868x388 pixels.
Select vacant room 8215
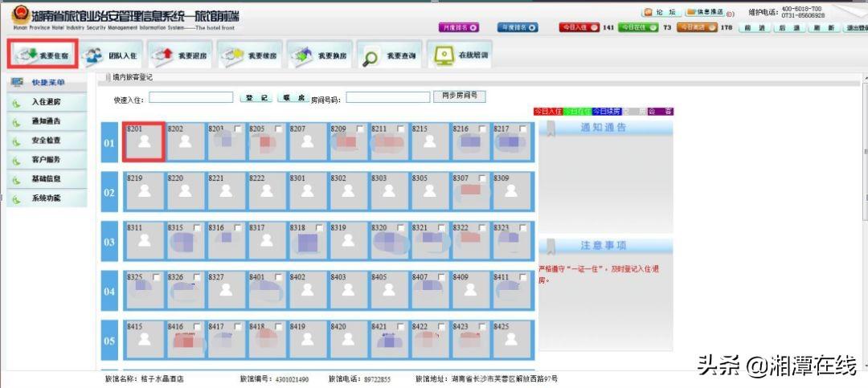pos(429,141)
